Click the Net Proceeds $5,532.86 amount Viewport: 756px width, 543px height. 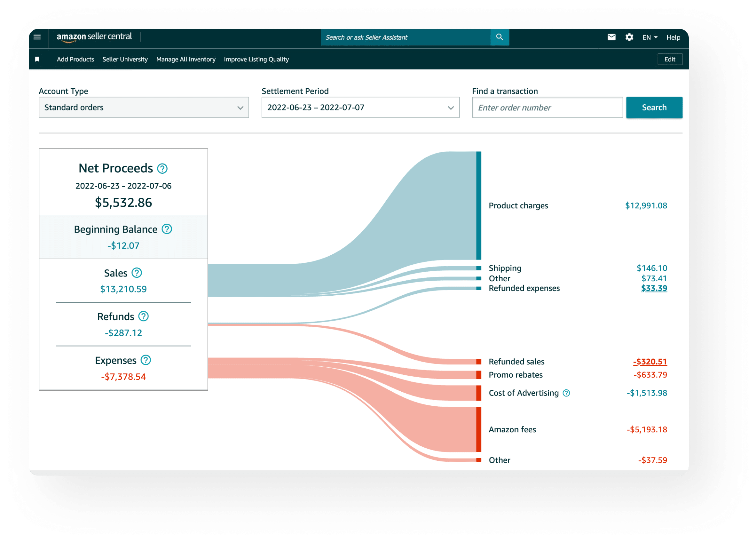click(x=123, y=203)
